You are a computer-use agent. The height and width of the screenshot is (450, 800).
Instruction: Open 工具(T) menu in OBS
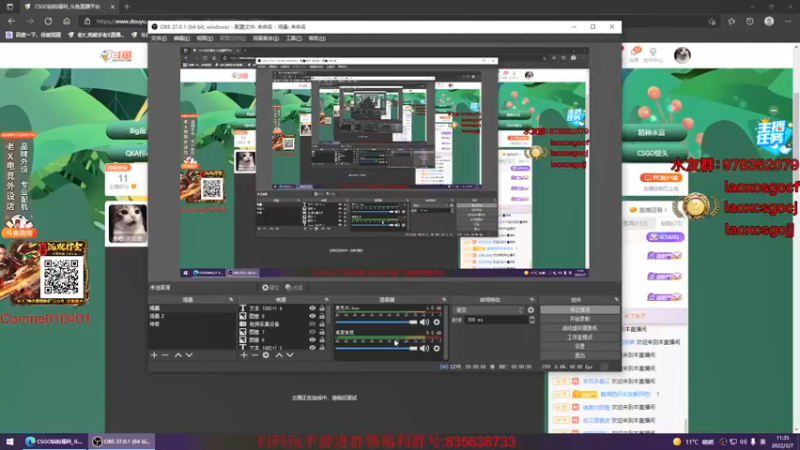point(293,38)
